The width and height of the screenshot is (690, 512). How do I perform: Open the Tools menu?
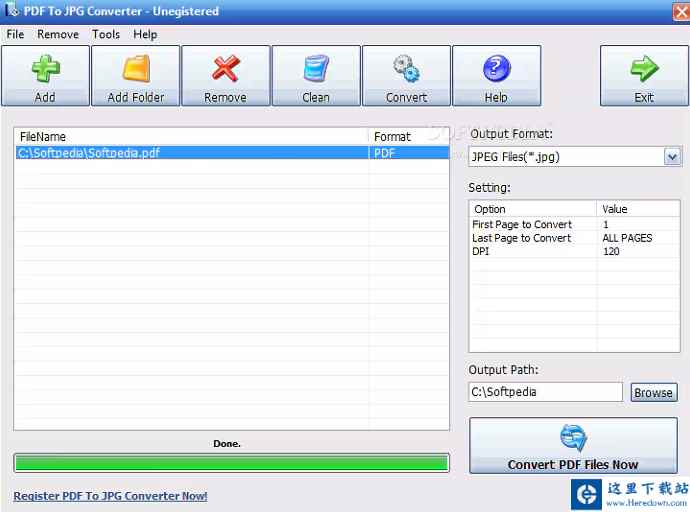[106, 34]
